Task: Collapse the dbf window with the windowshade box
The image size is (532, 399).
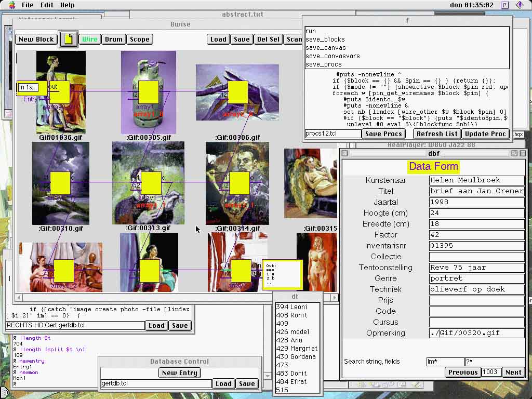Action: (523, 153)
